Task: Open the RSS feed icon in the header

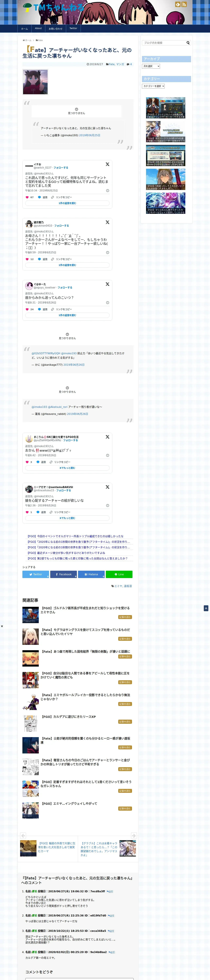Action: click(184, 5)
